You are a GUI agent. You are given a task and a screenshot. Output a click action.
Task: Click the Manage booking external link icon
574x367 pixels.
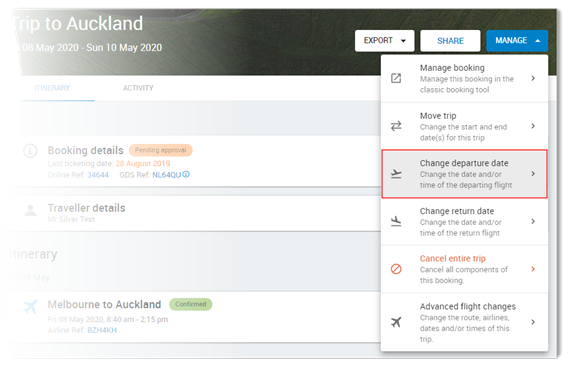[396, 78]
